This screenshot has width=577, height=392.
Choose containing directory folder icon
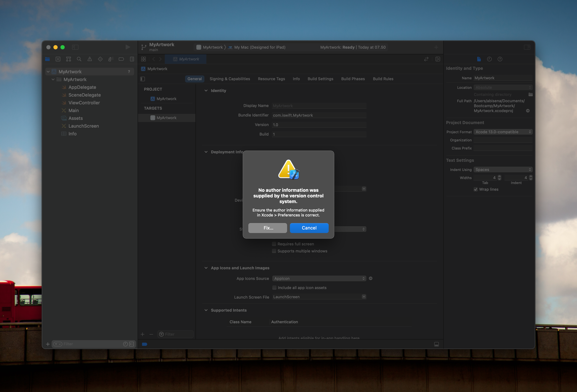click(531, 95)
